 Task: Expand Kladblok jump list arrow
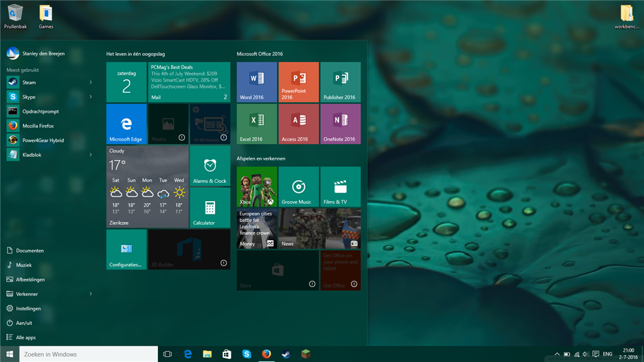[91, 155]
